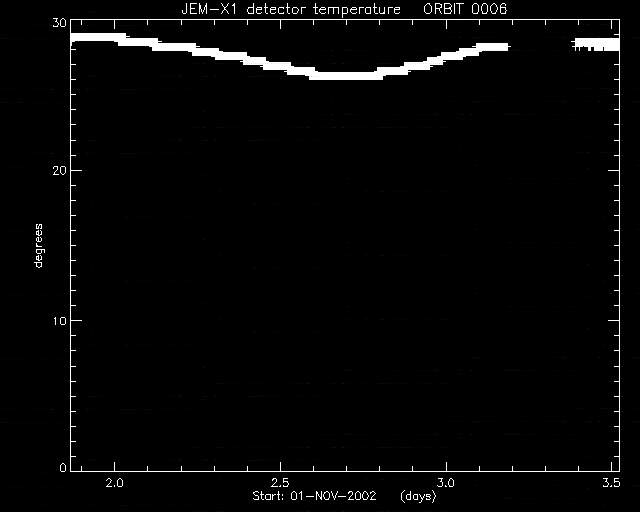Click the x-axis tick label 3.0
Viewport: 640px width, 512px height.
tap(446, 483)
